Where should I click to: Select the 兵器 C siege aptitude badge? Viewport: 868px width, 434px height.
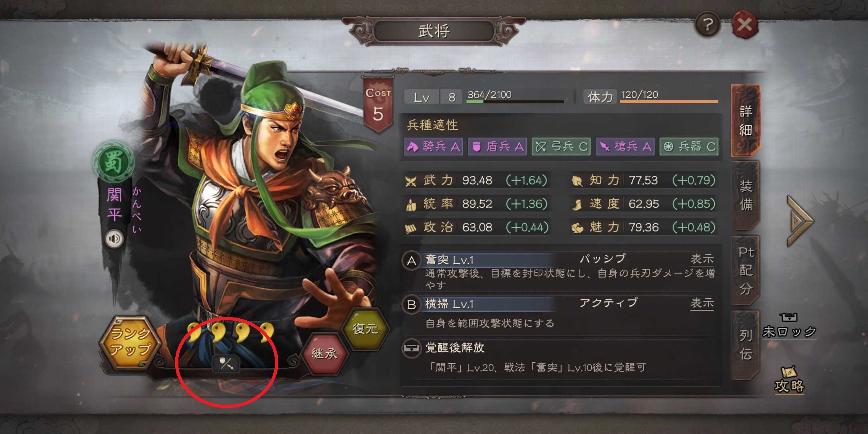click(x=689, y=147)
